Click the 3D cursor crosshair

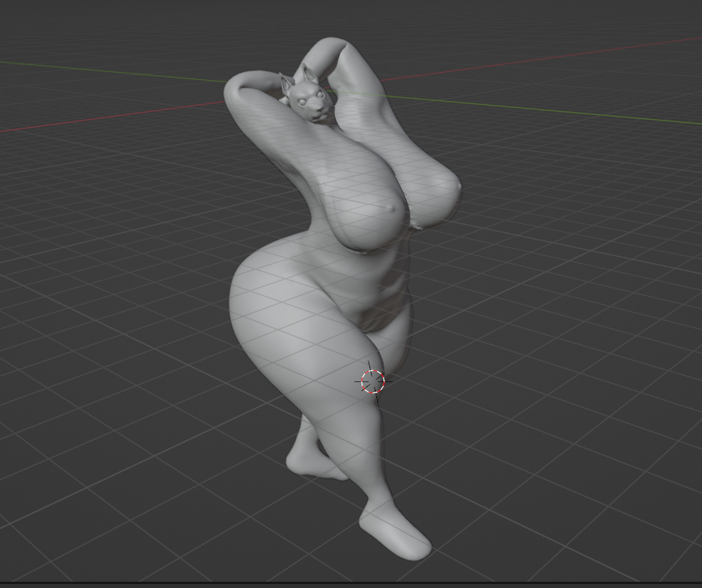coord(373,381)
